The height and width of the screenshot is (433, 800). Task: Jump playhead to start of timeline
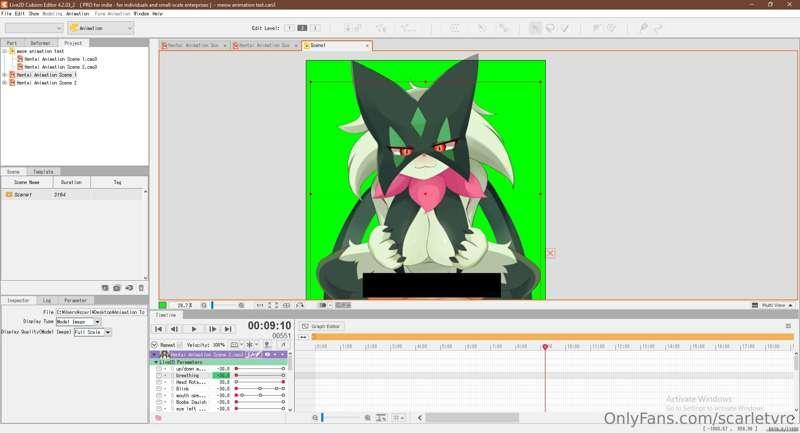pyautogui.click(x=159, y=329)
